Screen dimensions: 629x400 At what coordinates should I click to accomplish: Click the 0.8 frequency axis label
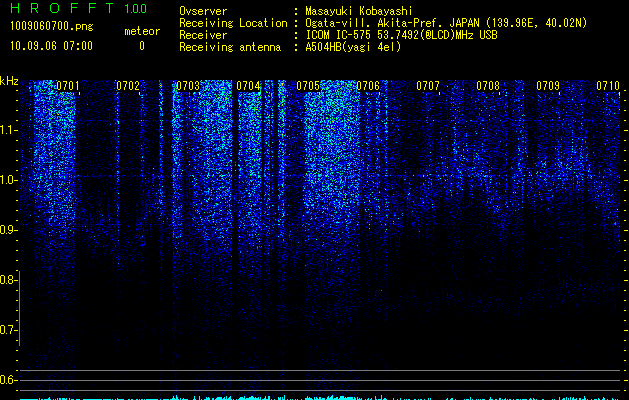[x=8, y=280]
